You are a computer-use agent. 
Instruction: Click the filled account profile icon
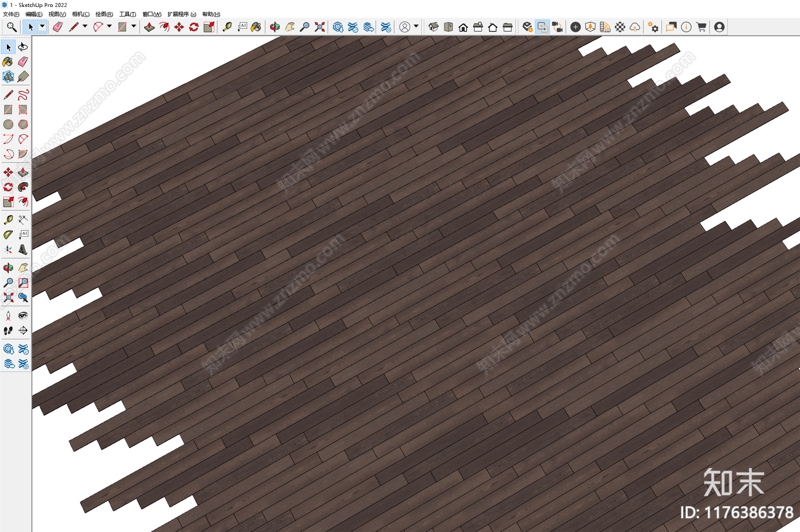click(719, 27)
